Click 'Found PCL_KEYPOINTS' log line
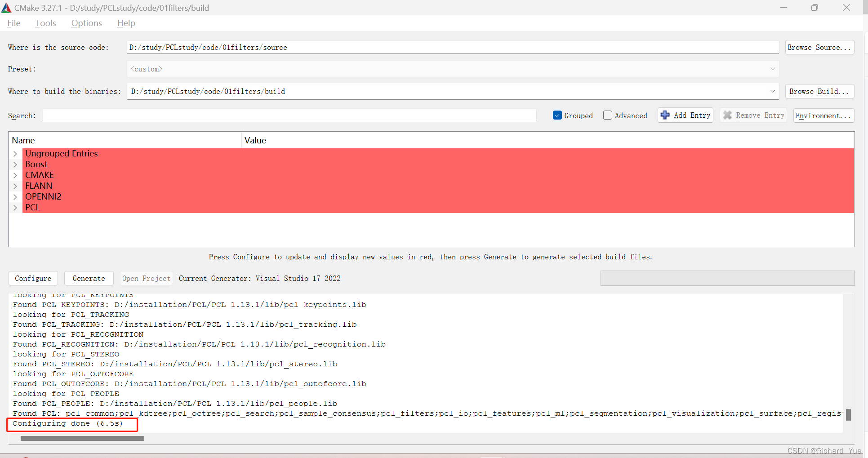Image resolution: width=868 pixels, height=458 pixels. (189, 305)
